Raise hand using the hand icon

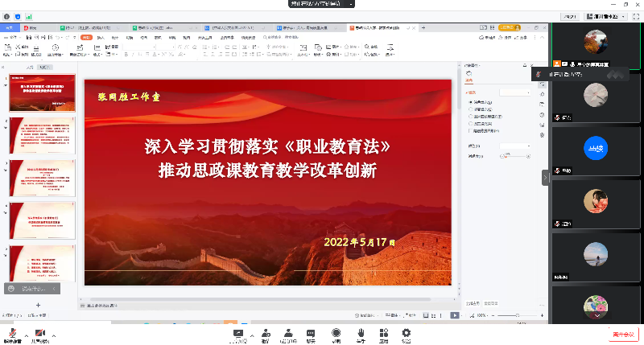pyautogui.click(x=361, y=334)
